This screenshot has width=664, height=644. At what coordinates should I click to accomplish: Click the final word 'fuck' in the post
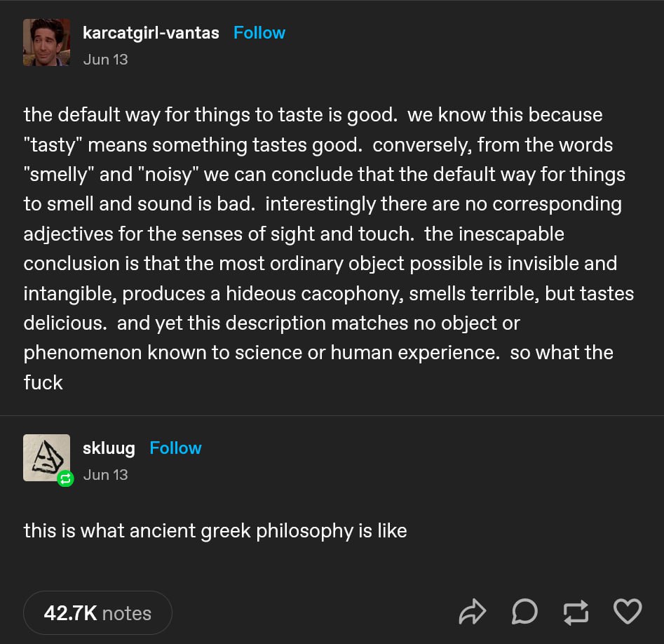click(43, 382)
